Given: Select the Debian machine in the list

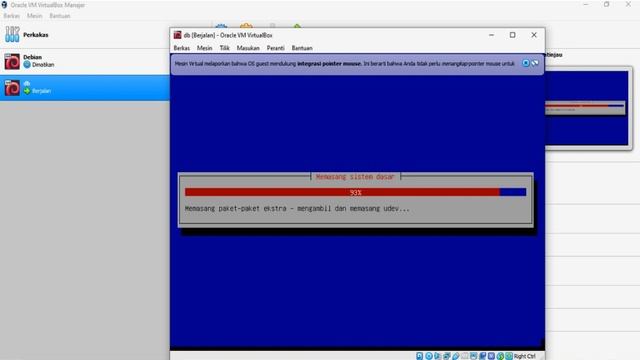Looking at the screenshot, I should (84, 61).
